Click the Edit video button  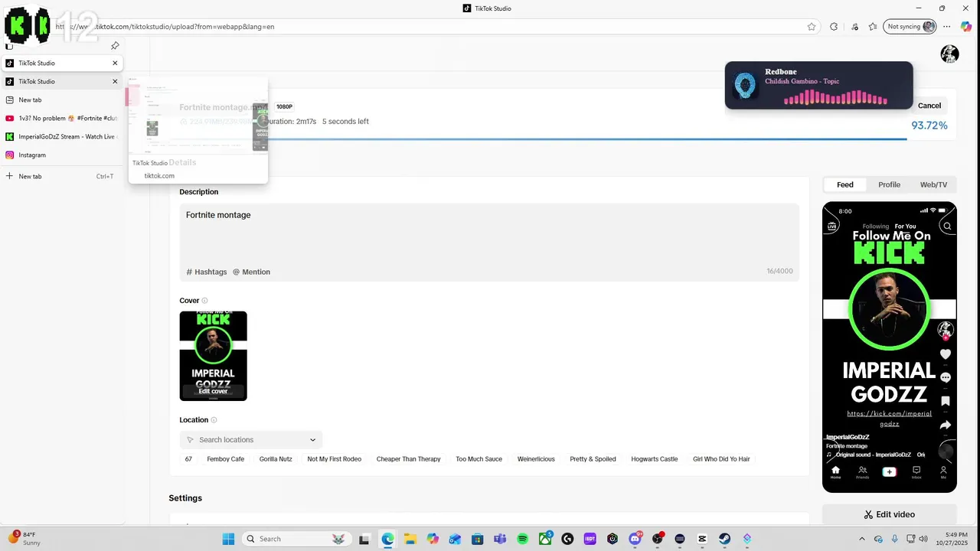(890, 514)
